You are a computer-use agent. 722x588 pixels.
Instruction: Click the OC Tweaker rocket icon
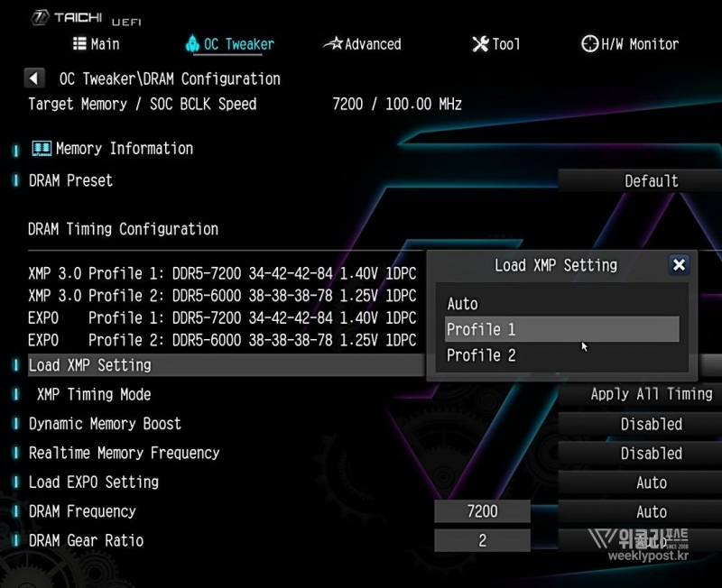pos(191,44)
